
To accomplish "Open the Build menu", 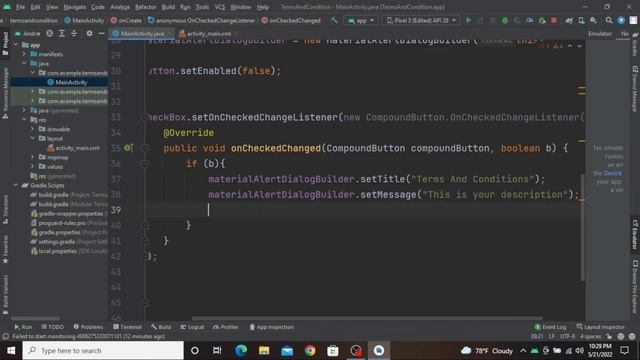I will click(x=168, y=7).
